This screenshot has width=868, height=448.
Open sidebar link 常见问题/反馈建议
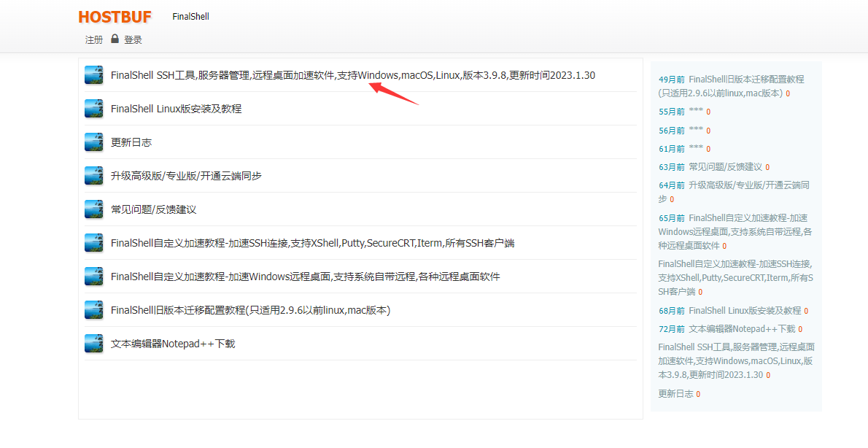tap(726, 166)
